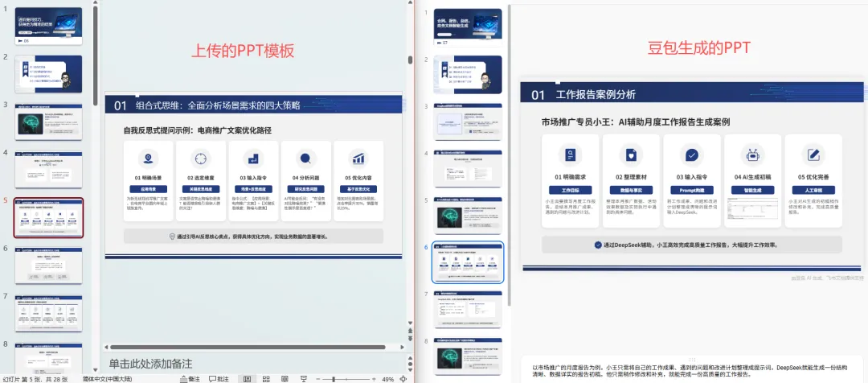Viewport: 868px width, 383px height.
Task: Click bar chart icon on 05 优化内容 card
Action: coord(358,159)
